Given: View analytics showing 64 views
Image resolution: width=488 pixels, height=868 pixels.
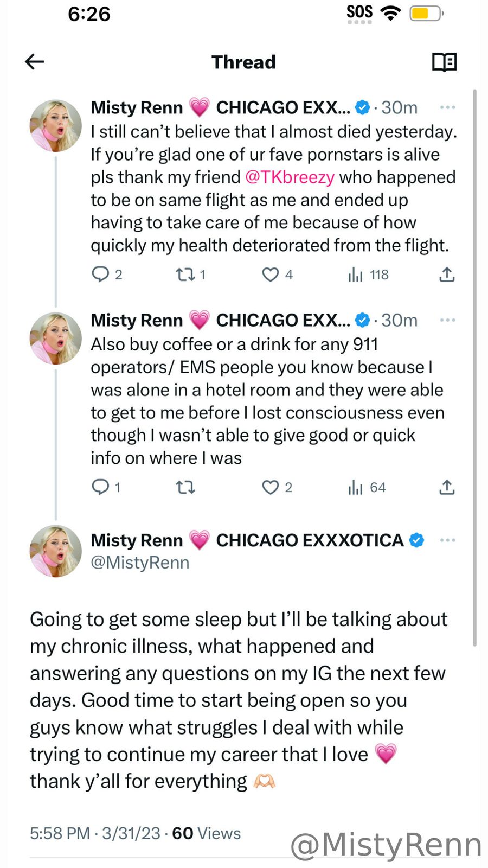Looking at the screenshot, I should pos(356,487).
